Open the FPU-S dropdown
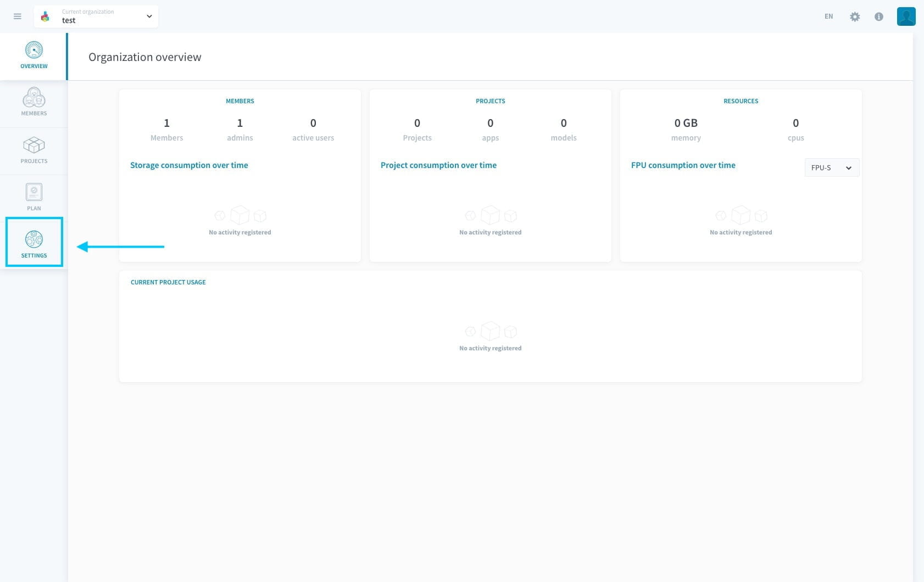 point(832,167)
